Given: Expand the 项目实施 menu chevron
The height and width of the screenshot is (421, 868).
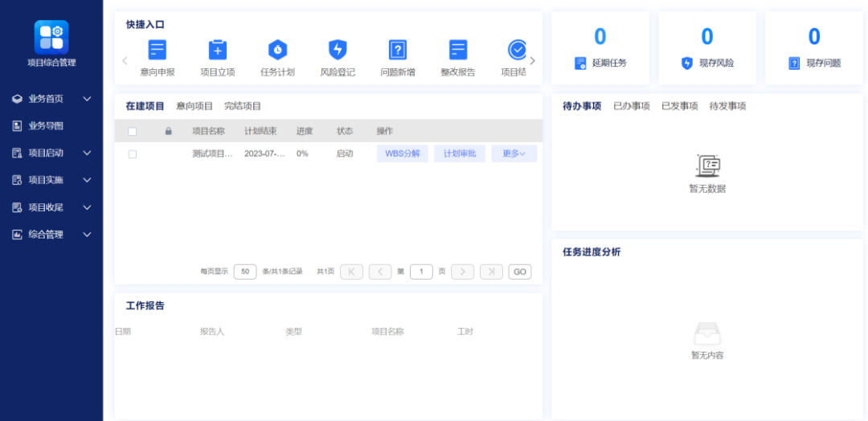Looking at the screenshot, I should point(87,180).
